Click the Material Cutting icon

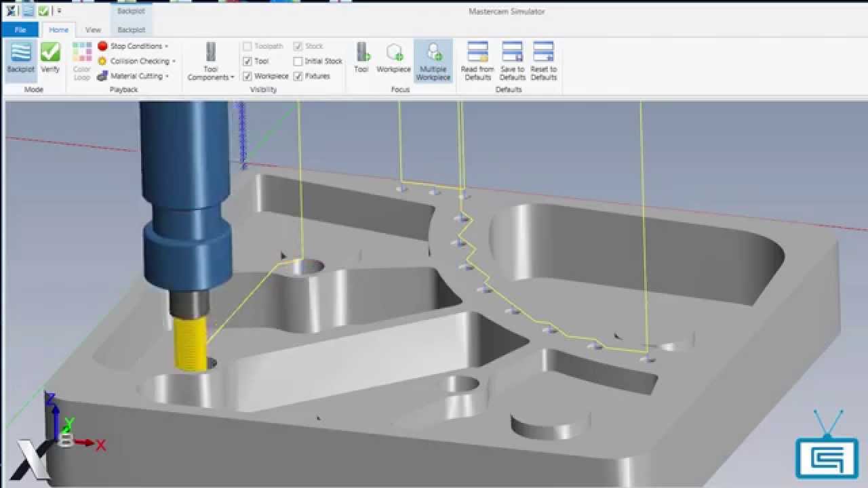102,76
